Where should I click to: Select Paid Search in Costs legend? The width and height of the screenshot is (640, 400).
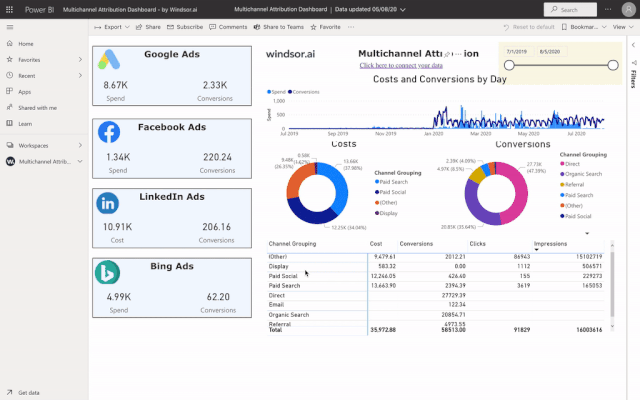391,182
